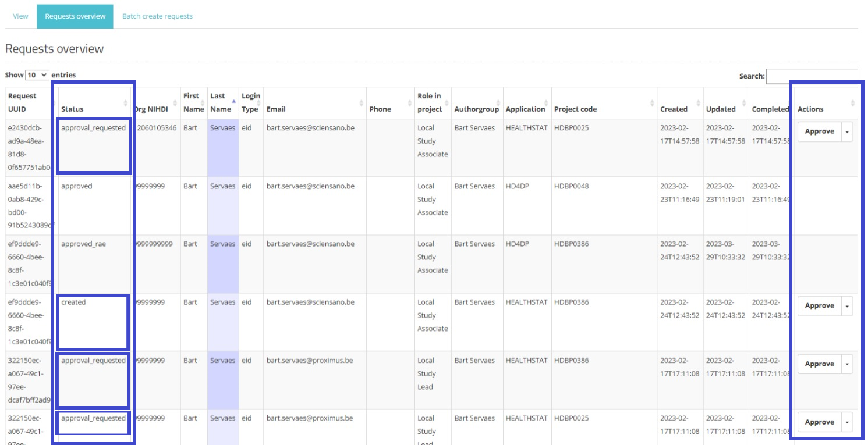Select the Requests overview tab
This screenshot has width=868, height=445.
75,16
